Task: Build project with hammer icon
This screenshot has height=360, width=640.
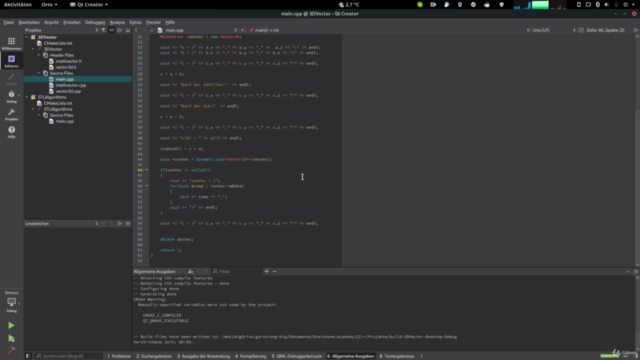Action: coord(11,351)
